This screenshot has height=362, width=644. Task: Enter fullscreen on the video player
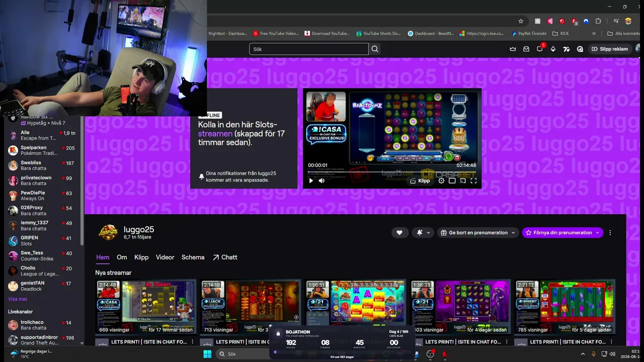tap(473, 180)
